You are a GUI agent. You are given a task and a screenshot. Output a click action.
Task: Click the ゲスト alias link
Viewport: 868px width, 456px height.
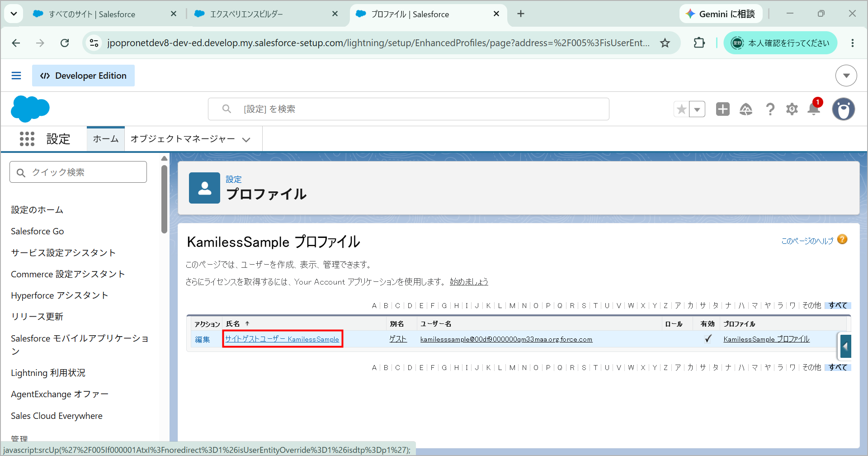pos(398,339)
